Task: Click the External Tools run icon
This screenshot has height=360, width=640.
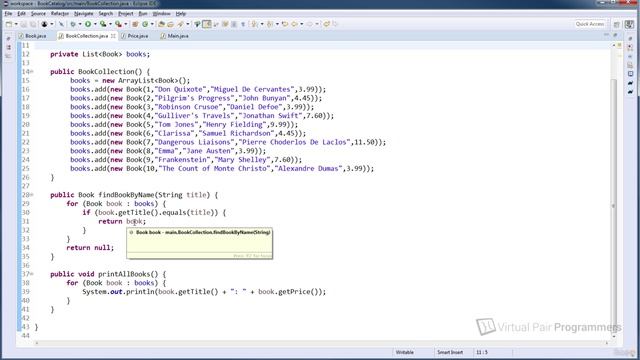Action: click(118, 24)
